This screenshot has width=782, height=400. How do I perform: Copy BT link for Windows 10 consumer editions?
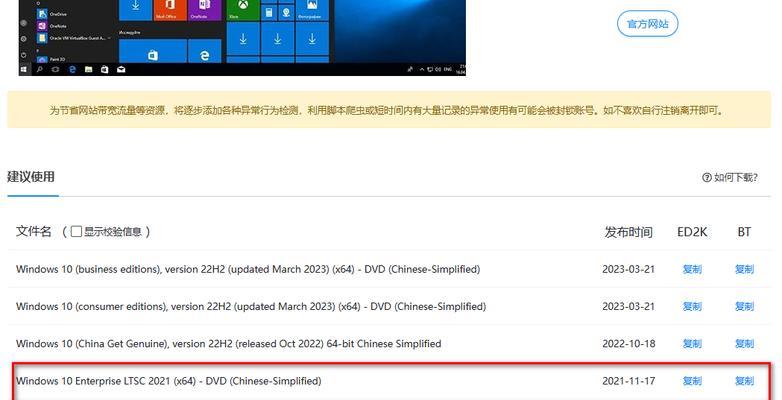744,306
